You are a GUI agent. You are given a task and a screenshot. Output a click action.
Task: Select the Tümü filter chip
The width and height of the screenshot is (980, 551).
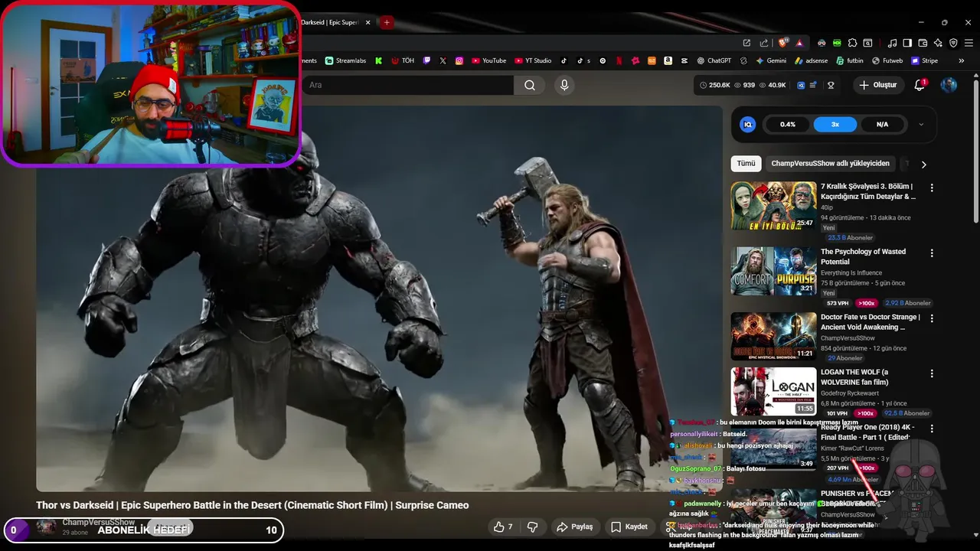[x=746, y=163]
